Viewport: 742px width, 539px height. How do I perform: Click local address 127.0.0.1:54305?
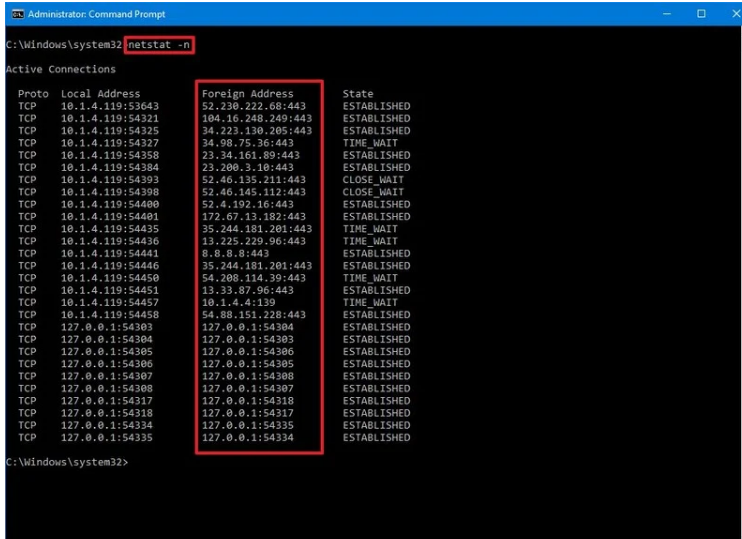107,352
